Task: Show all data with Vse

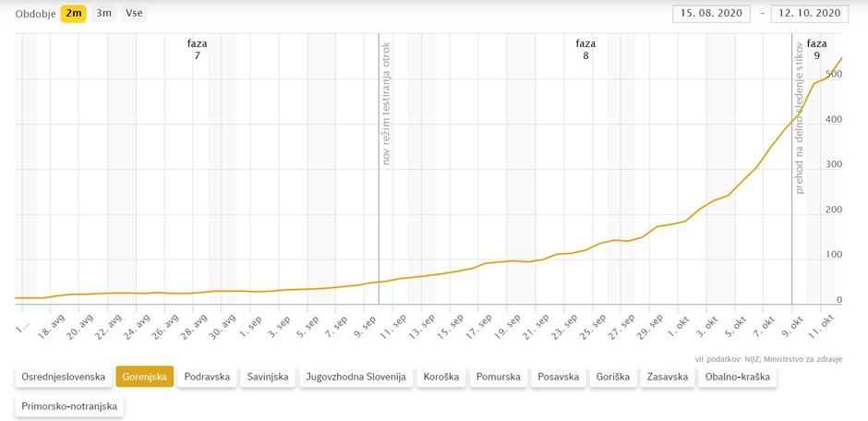Action: [x=134, y=13]
